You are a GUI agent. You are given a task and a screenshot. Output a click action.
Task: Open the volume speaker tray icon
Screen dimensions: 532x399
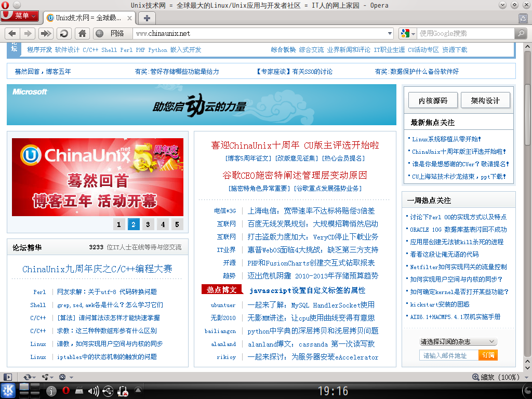coord(94,391)
